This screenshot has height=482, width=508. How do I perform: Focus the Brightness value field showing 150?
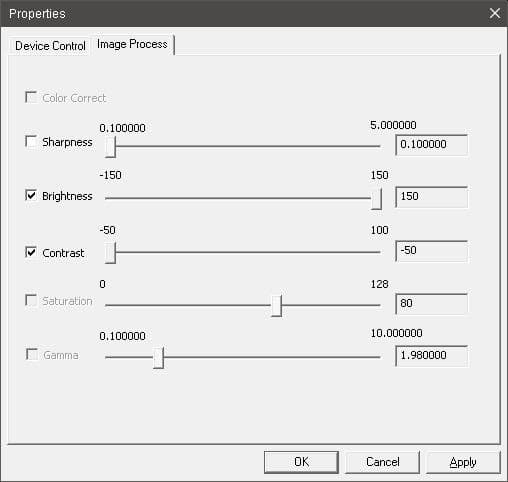tap(432, 197)
